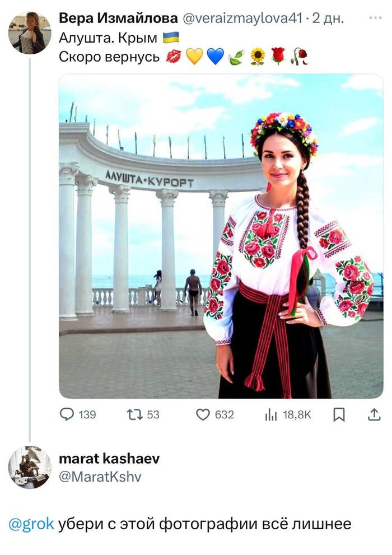Click the tweet text 'Алушта. Крым'
The height and width of the screenshot is (555, 392).
108,38
